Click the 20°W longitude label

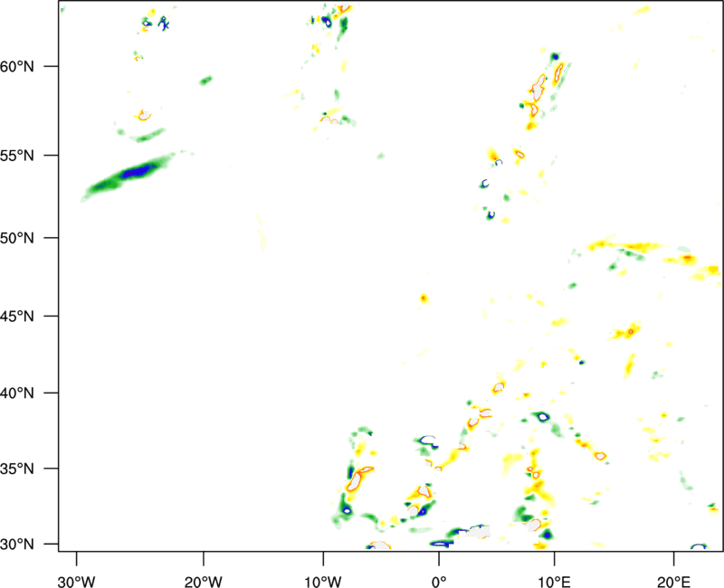point(203,582)
